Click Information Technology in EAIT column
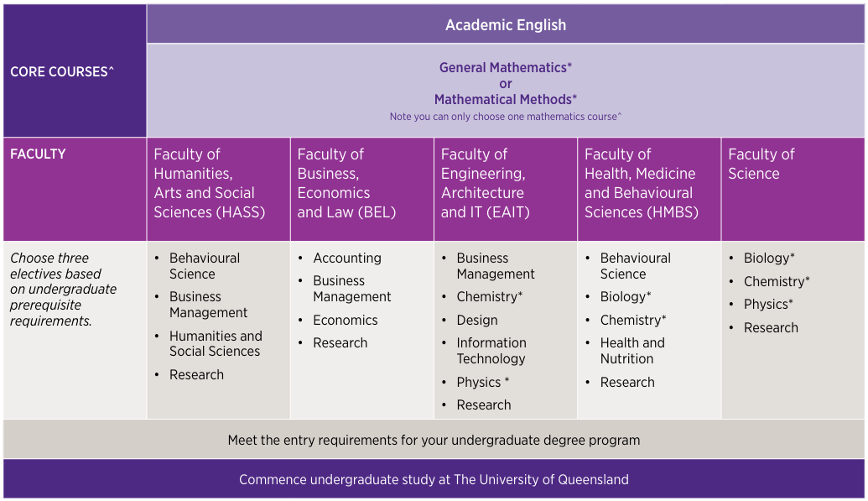The image size is (868, 501). (491, 351)
